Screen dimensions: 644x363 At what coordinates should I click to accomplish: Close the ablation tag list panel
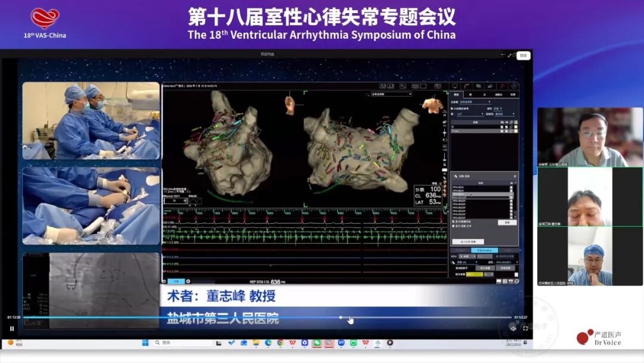pos(515,176)
